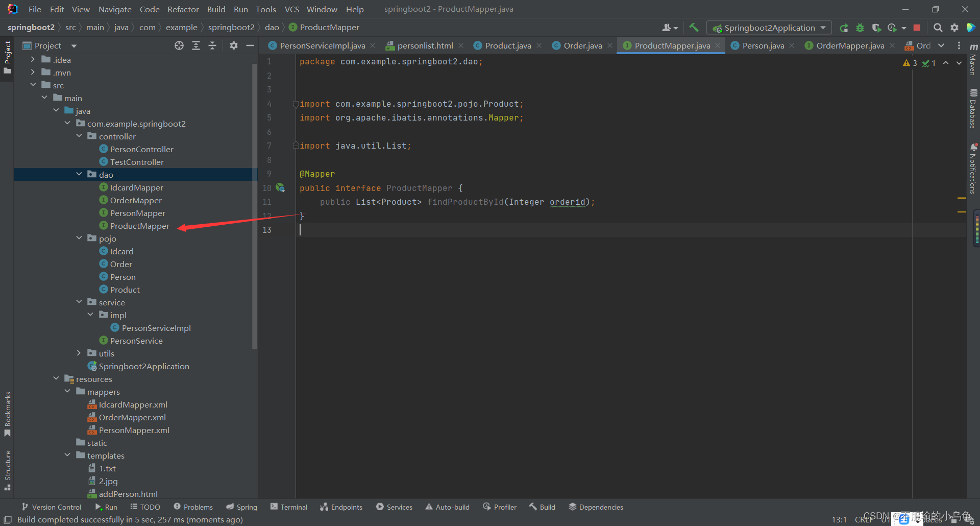
Task: Expand the utils package
Action: click(79, 353)
